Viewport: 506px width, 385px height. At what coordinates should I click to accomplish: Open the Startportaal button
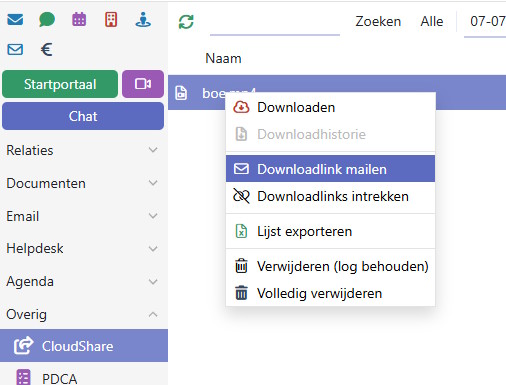tap(60, 84)
